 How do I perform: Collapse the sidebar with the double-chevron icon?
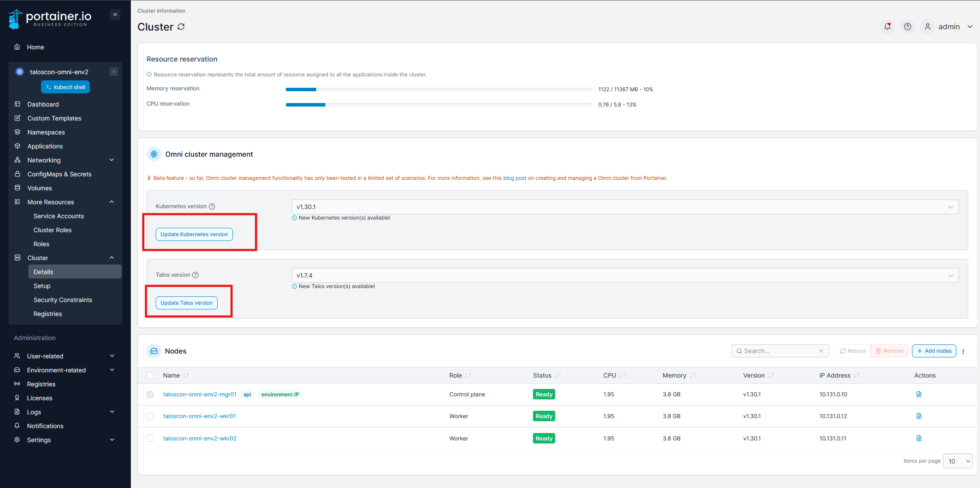tap(115, 14)
